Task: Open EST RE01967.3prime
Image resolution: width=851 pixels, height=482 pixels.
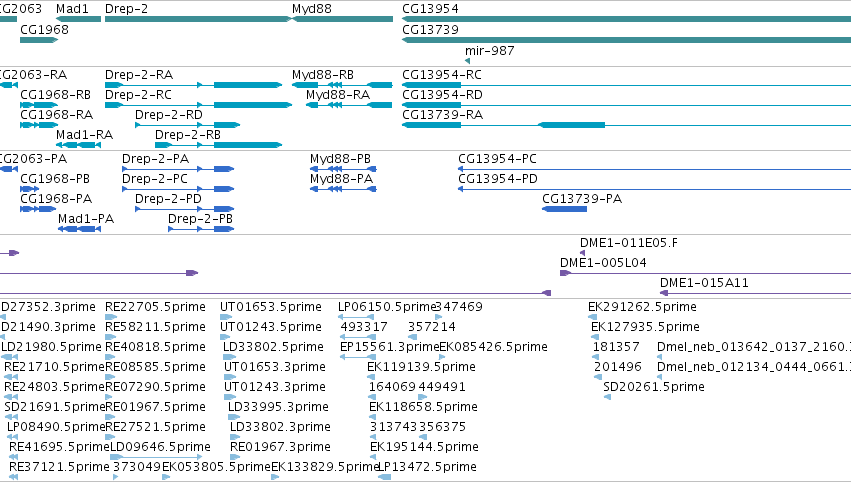Action: (x=233, y=457)
